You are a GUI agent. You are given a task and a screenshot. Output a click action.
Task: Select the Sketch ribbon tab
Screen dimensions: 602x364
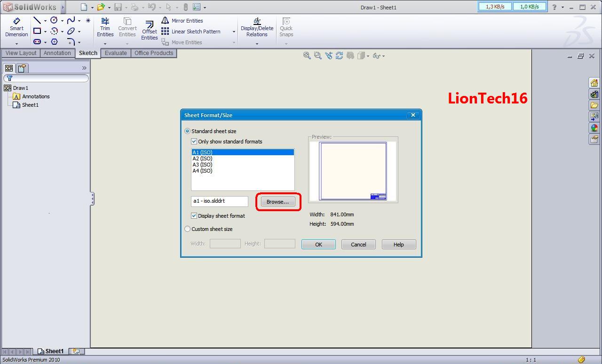click(x=88, y=53)
